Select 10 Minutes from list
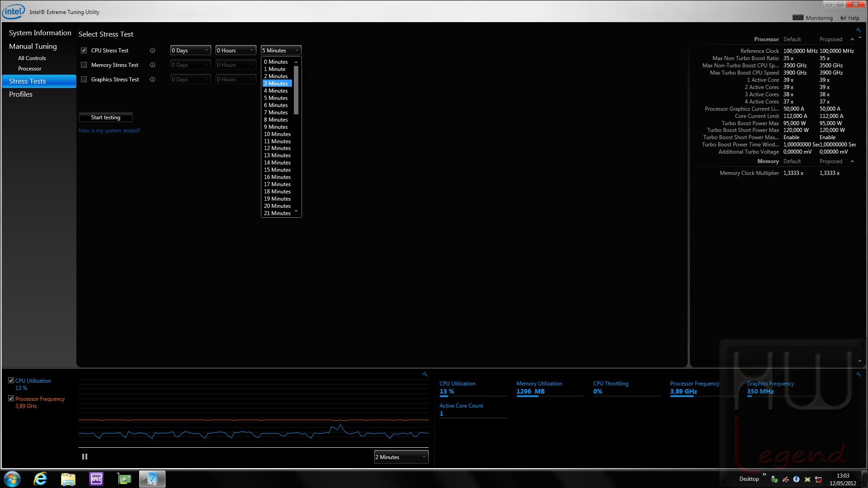The width and height of the screenshot is (868, 488). coord(277,134)
